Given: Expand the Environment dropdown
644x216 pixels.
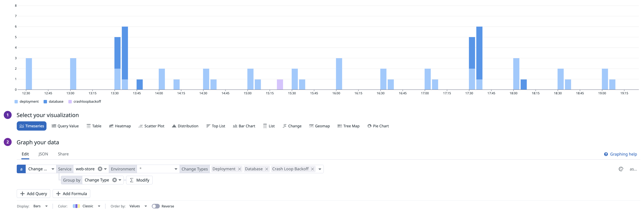Looking at the screenshot, I should pyautogui.click(x=176, y=169).
